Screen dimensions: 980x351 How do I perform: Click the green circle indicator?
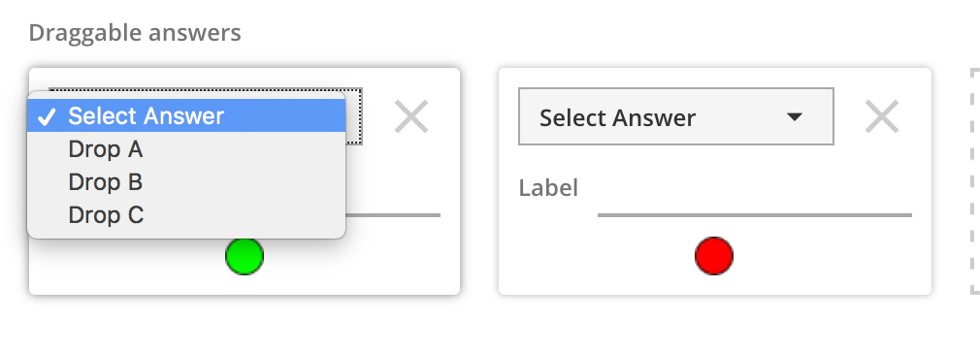pyautogui.click(x=245, y=256)
